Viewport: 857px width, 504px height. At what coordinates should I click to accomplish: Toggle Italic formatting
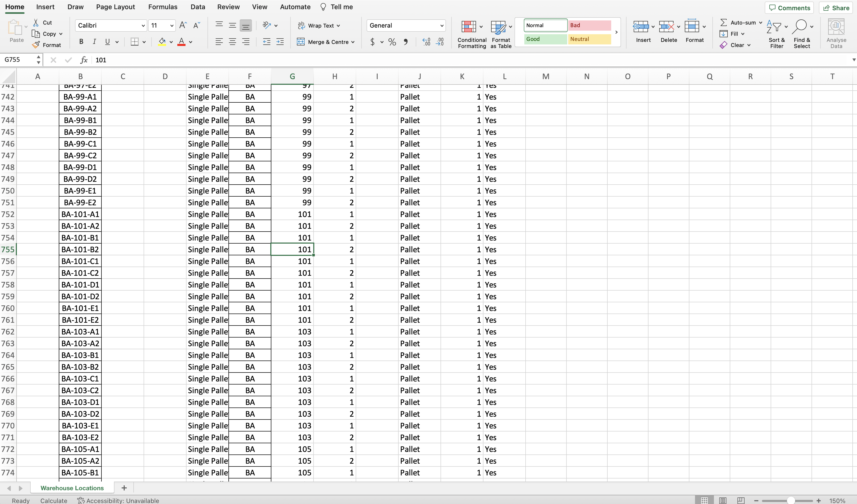coord(94,42)
